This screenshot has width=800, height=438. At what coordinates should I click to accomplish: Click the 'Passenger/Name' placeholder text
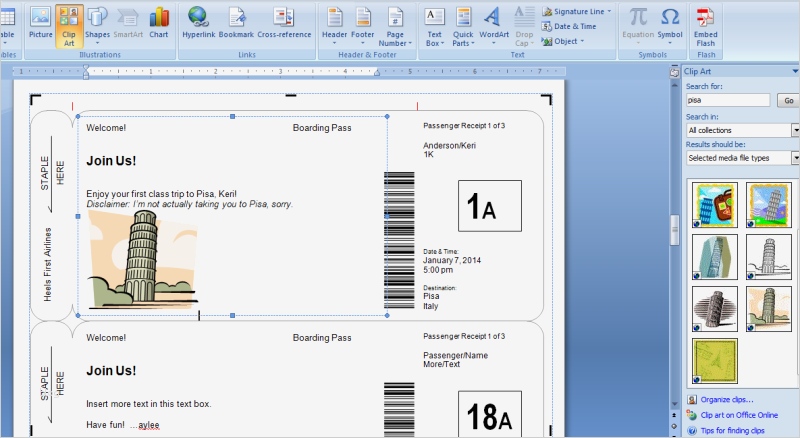(456, 355)
